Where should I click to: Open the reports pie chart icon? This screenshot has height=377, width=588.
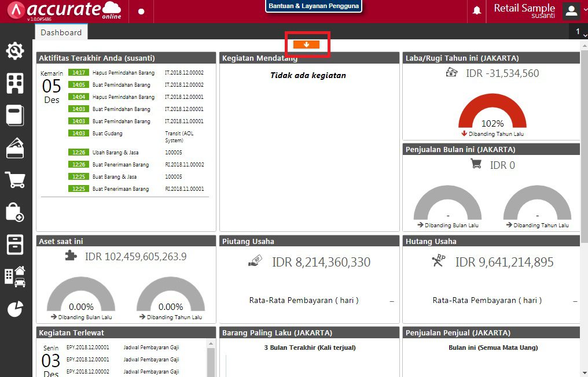16,309
